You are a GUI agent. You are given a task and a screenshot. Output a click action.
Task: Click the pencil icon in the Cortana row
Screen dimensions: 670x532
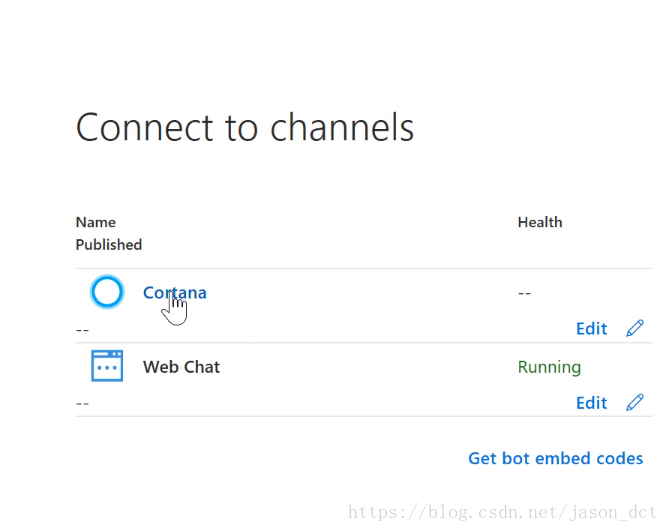coord(635,328)
